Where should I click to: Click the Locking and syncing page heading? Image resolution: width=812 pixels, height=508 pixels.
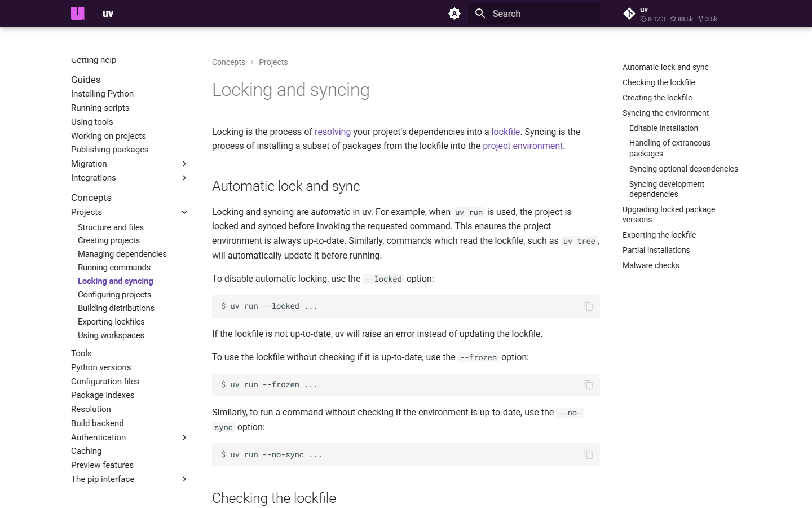tap(290, 90)
